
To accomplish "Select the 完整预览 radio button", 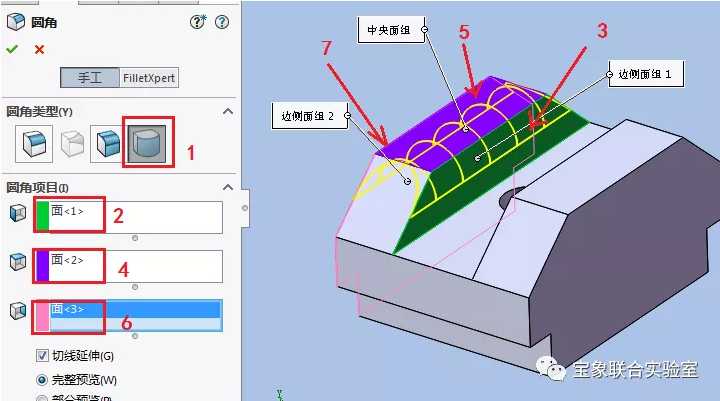I will click(42, 380).
